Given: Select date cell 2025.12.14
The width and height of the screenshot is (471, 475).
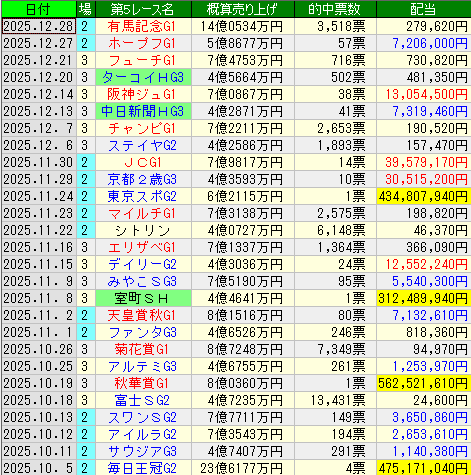Looking at the screenshot, I should click(39, 94).
